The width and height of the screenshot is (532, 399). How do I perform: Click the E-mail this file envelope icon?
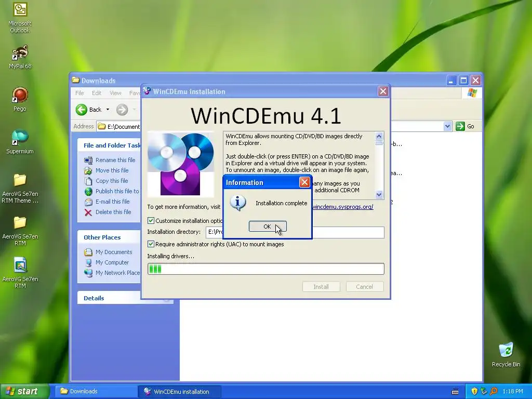point(88,202)
